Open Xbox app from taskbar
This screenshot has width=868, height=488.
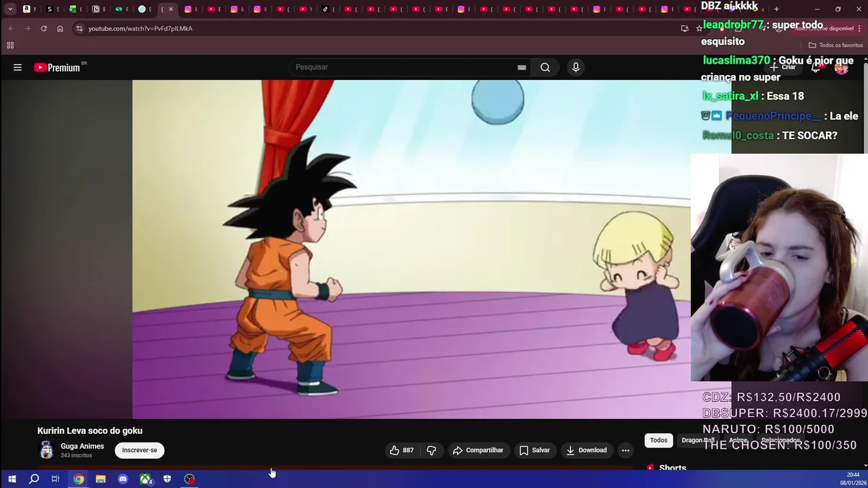pyautogui.click(x=145, y=479)
